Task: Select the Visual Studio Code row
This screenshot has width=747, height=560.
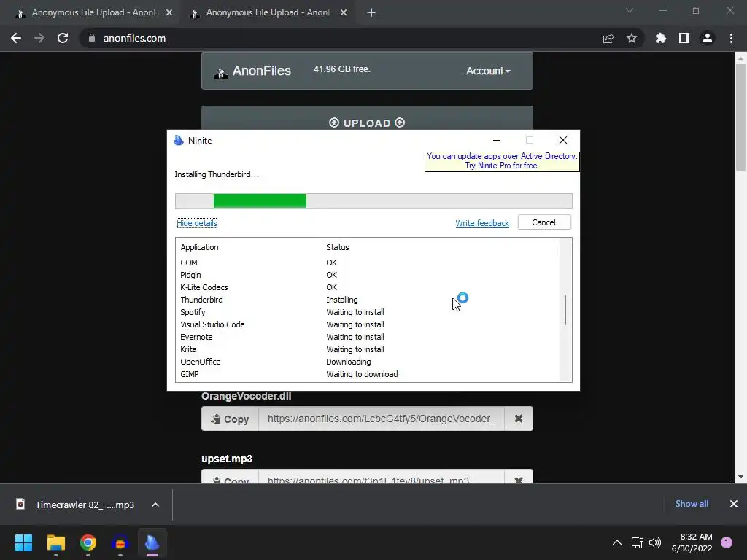Action: (367, 324)
